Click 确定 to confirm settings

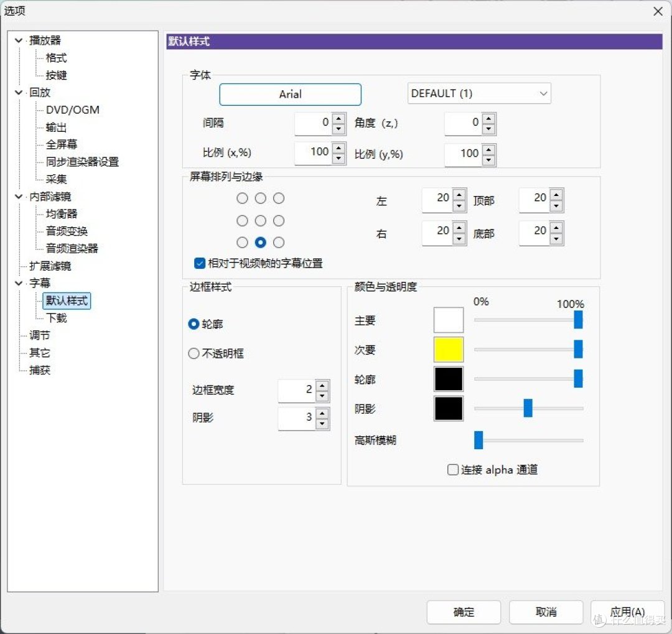(x=464, y=612)
